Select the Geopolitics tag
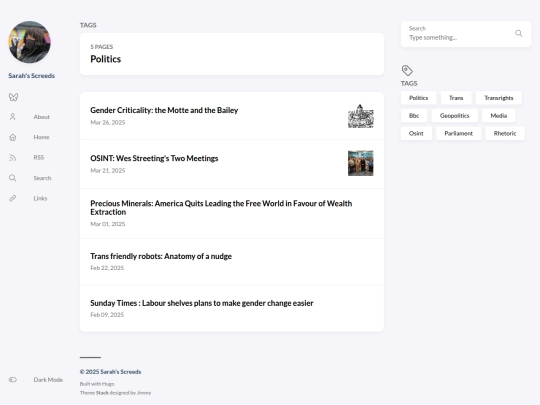Image resolution: width=540 pixels, height=405 pixels. (455, 116)
